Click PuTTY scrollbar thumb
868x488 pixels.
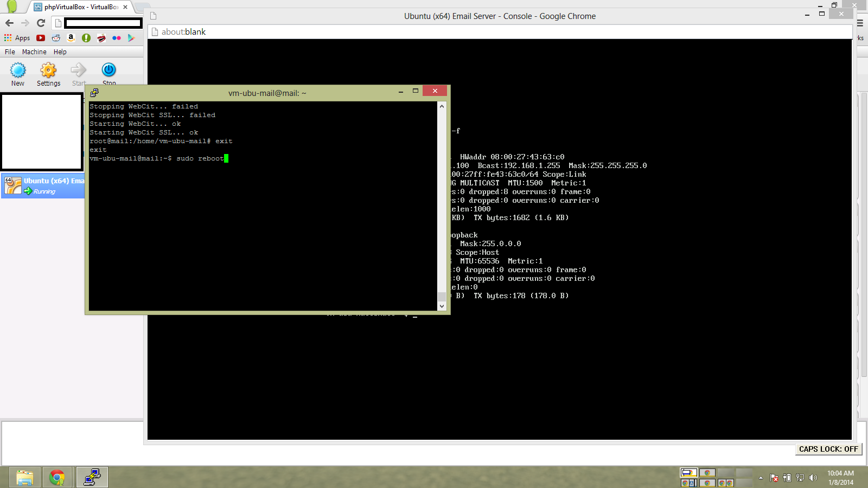tap(442, 297)
